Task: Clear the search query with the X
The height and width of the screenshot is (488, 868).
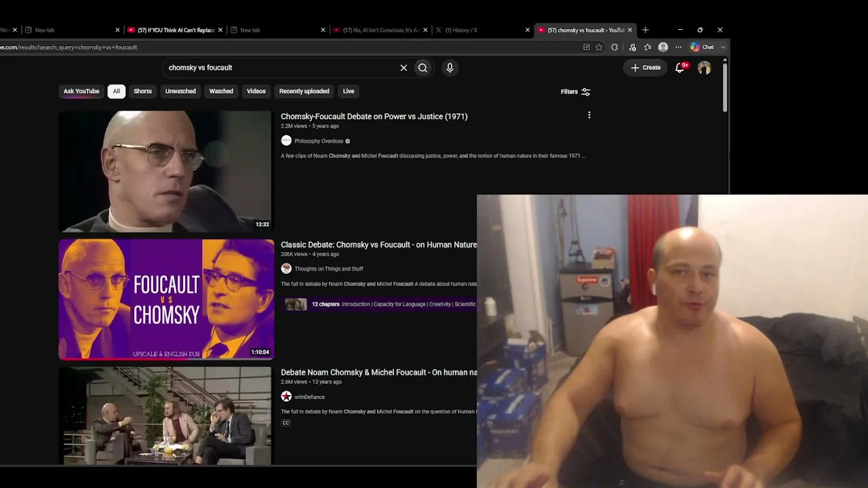Action: [403, 68]
